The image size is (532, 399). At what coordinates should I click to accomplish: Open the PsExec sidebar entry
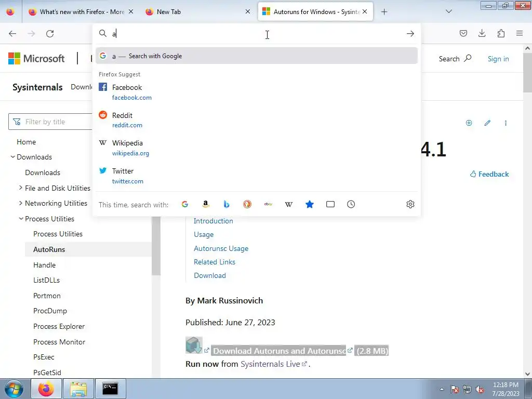pos(44,357)
